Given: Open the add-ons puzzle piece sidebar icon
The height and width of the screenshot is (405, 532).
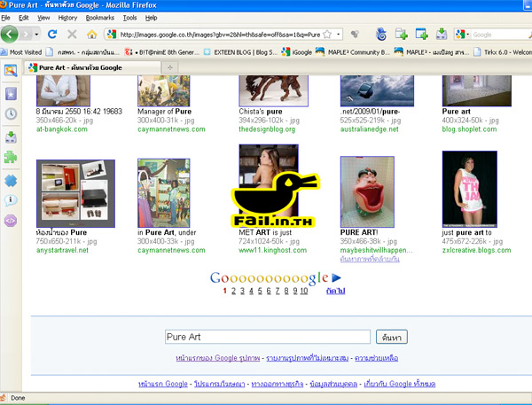Looking at the screenshot, I should 11,158.
